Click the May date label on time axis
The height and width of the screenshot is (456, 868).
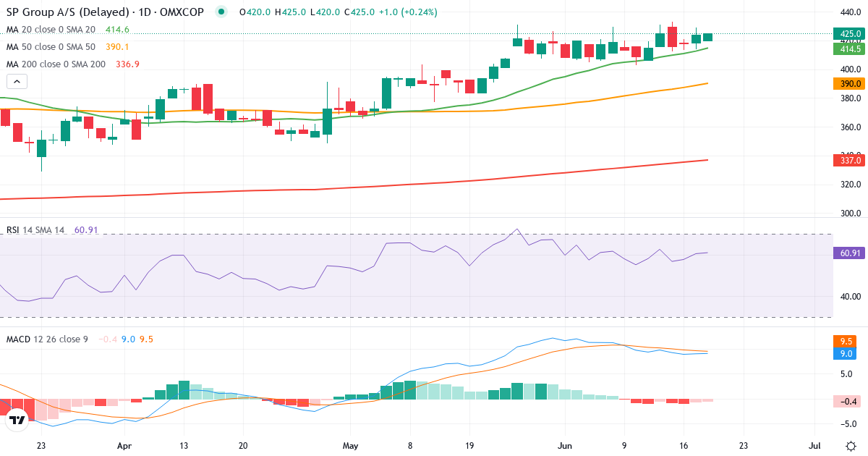[x=351, y=446]
